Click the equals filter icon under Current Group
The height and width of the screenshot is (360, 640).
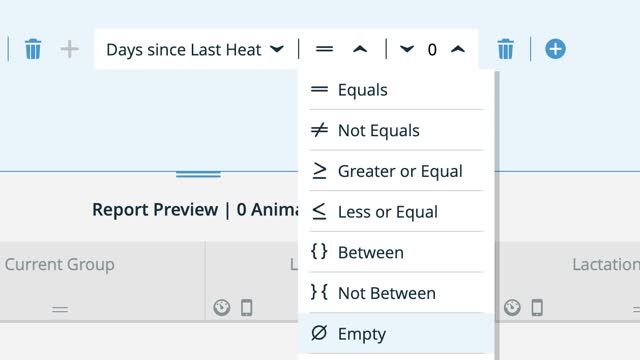pos(60,309)
